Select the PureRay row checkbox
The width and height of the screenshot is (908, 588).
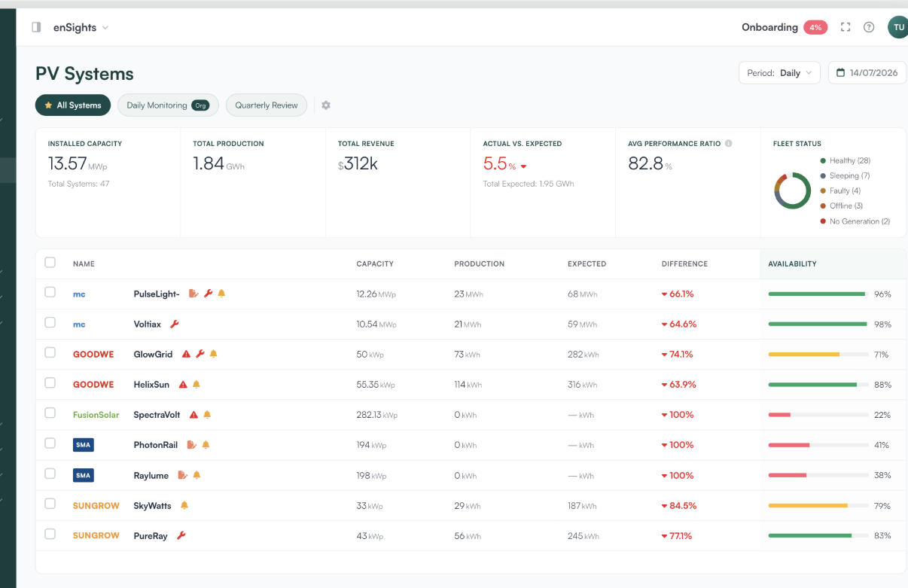pyautogui.click(x=50, y=534)
